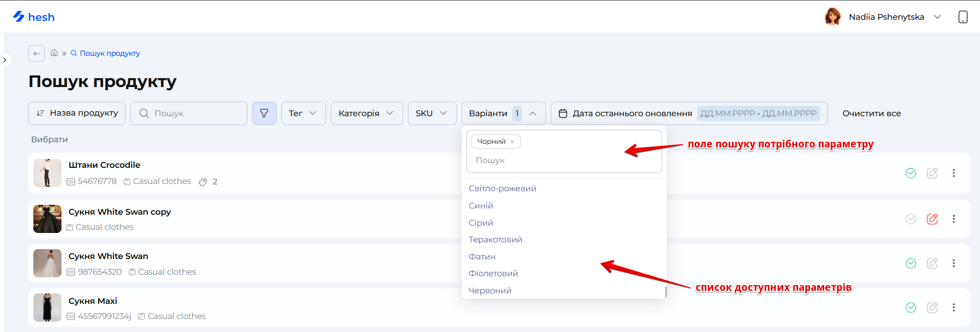Toggle green status check for Штани Crocodile

911,173
